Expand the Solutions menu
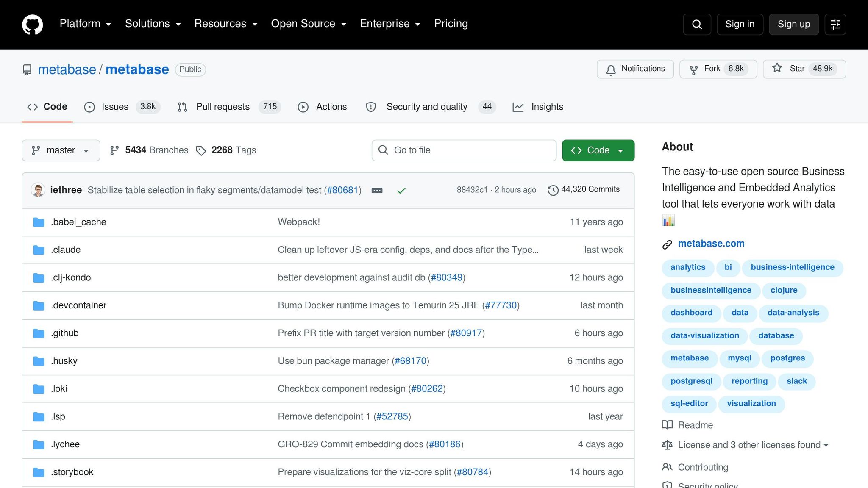This screenshot has width=868, height=488. tap(153, 24)
